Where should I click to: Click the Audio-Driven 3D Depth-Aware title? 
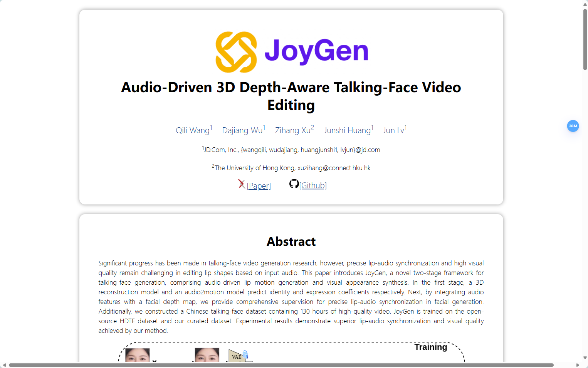pyautogui.click(x=291, y=96)
